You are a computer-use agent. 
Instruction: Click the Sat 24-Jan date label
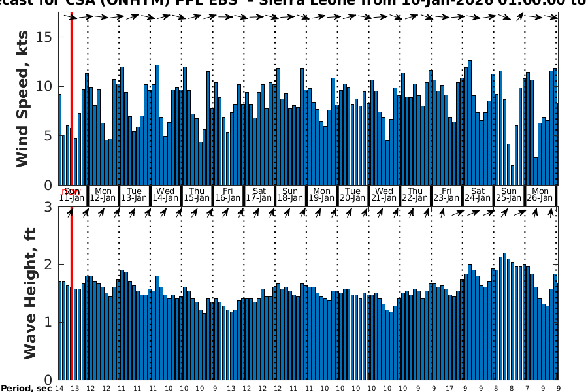tap(478, 194)
